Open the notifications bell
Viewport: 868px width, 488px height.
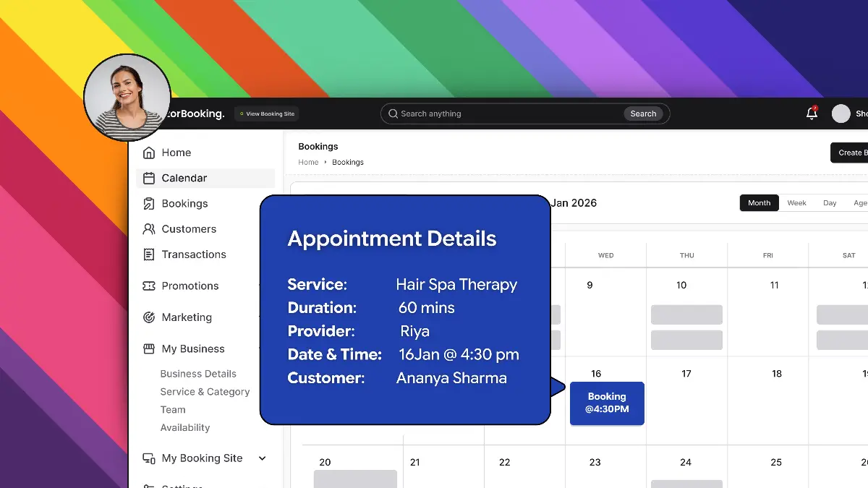[811, 113]
